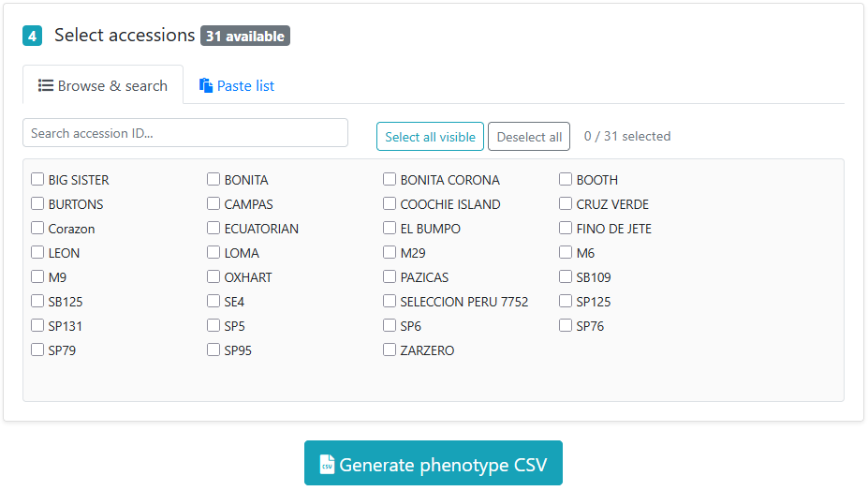
Task: Click the step 4 number badge
Action: [32, 36]
